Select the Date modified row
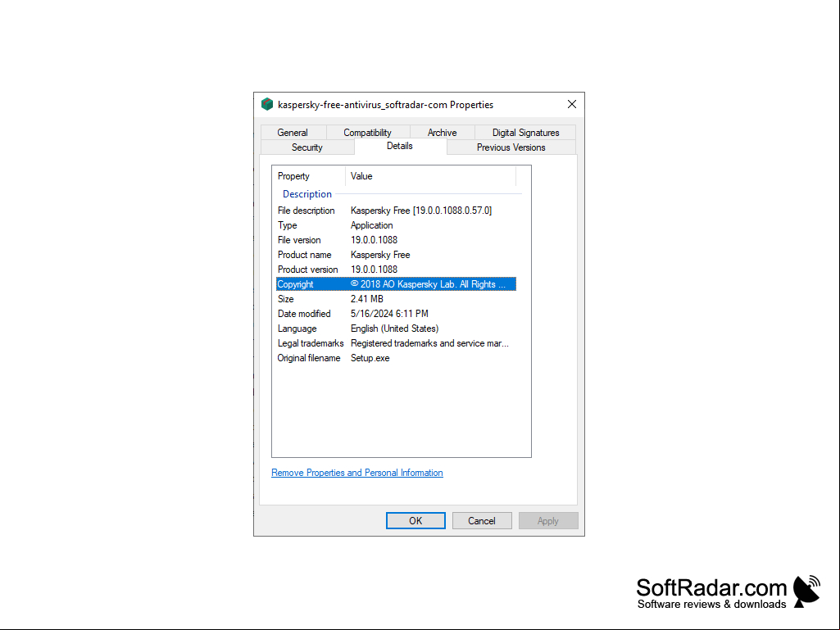The width and height of the screenshot is (840, 630). (396, 314)
